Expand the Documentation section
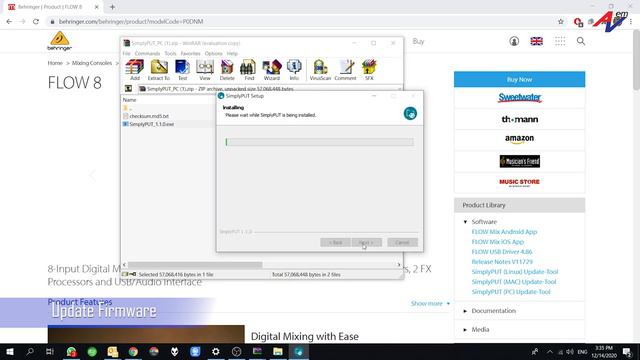Viewport: 640px width, 360px height. coord(465,311)
